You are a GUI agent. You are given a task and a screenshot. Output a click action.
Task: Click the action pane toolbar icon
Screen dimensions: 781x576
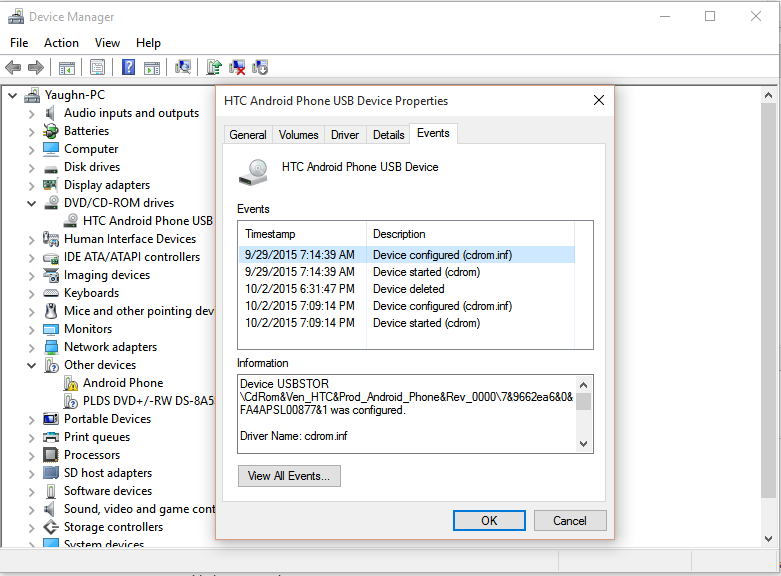(152, 67)
